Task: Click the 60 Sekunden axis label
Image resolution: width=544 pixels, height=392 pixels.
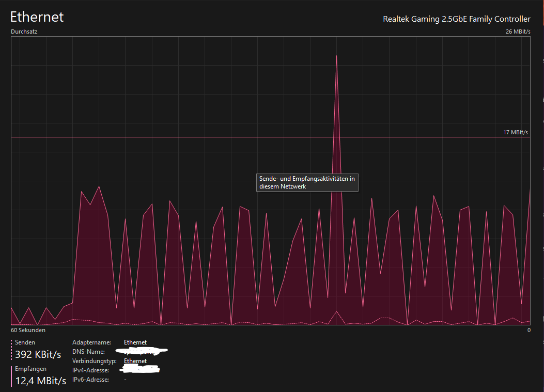Action: 28,330
